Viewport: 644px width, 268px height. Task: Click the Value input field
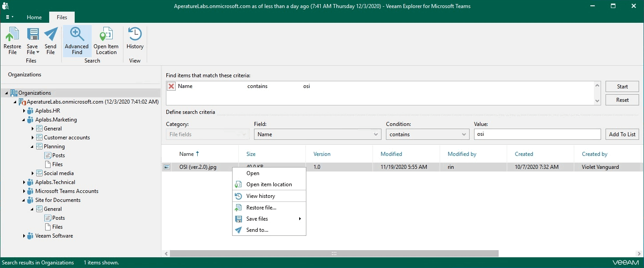click(537, 134)
